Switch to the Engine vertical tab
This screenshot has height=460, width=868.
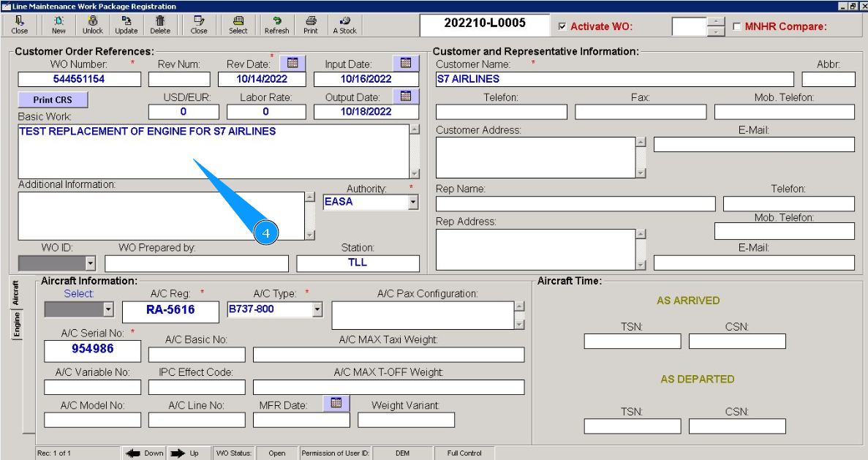click(16, 325)
